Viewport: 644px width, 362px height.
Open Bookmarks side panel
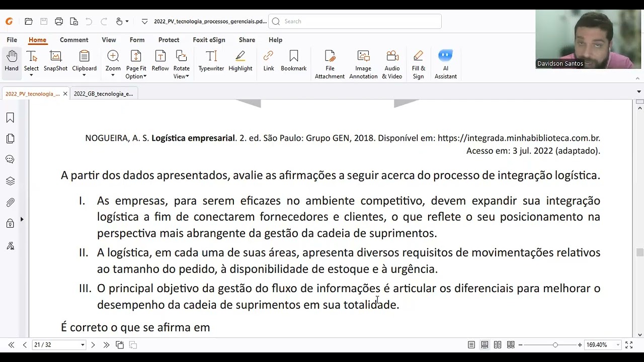click(10, 118)
